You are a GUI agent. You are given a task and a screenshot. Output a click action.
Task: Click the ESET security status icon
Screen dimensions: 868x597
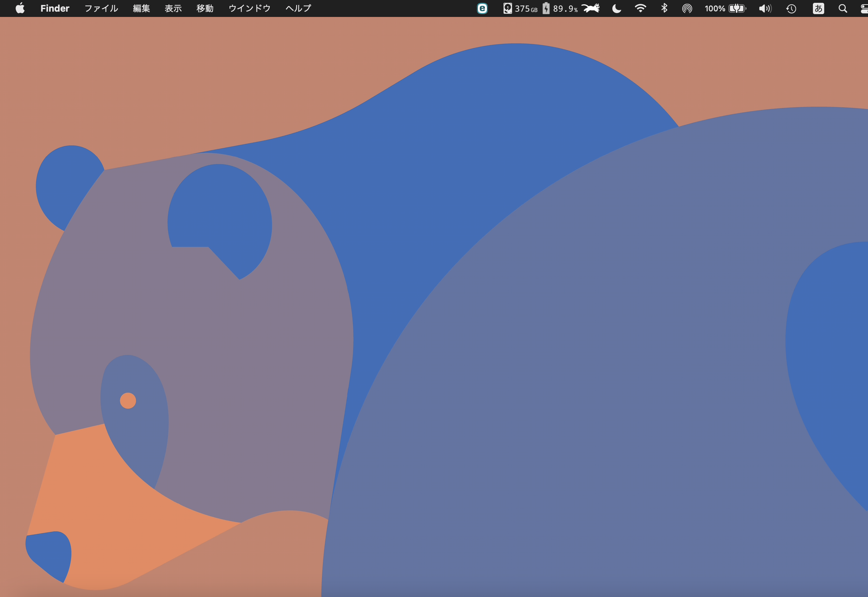482,8
